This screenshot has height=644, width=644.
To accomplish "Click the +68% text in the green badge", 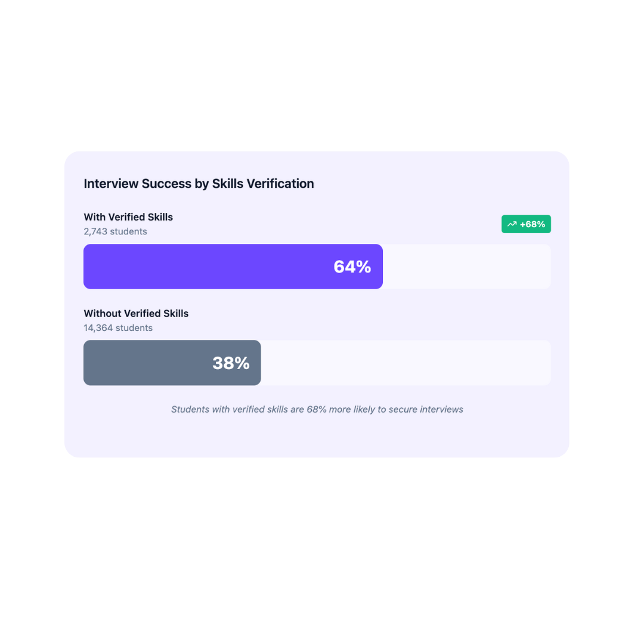I will click(x=532, y=224).
